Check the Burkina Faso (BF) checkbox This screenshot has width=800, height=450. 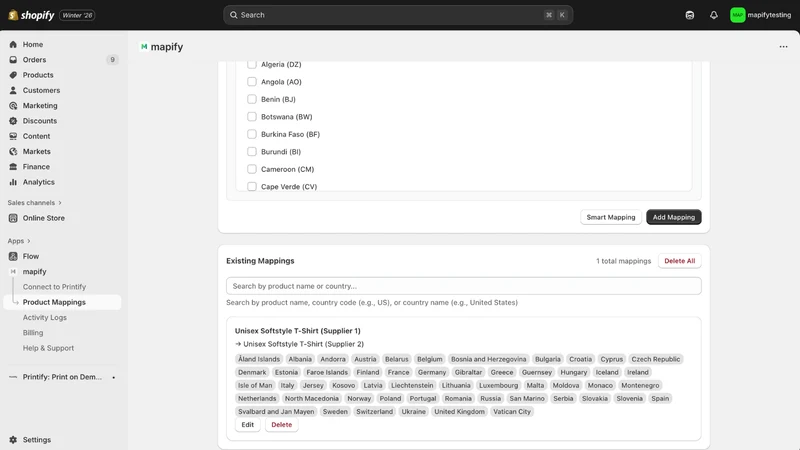click(x=252, y=134)
